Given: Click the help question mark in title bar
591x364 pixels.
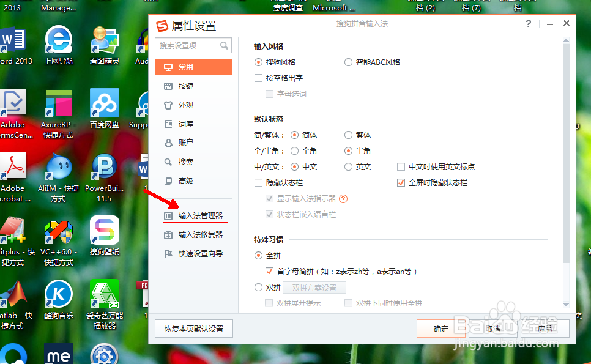Looking at the screenshot, I should click(529, 24).
